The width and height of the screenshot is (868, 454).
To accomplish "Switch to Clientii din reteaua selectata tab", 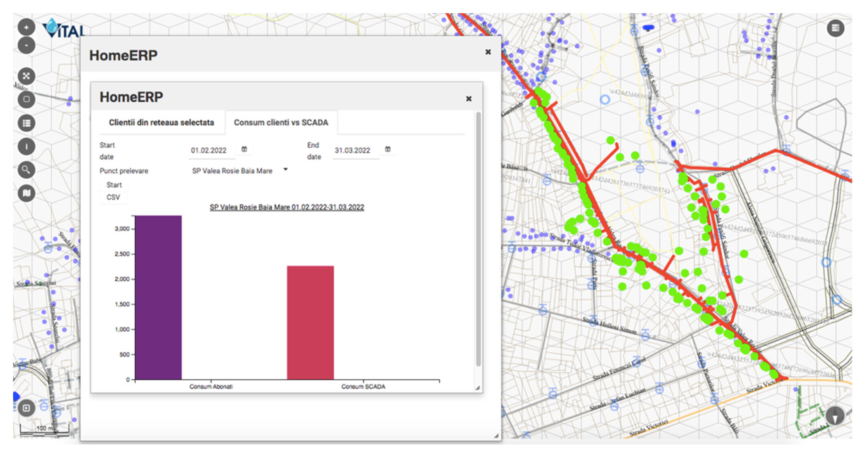I will [x=161, y=122].
